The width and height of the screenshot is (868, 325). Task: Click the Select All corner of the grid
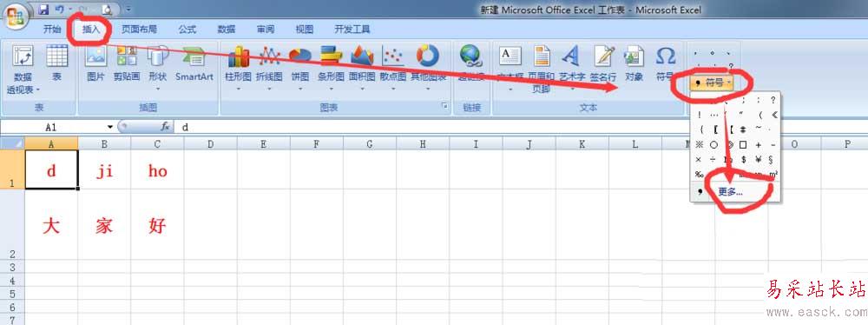(x=12, y=143)
